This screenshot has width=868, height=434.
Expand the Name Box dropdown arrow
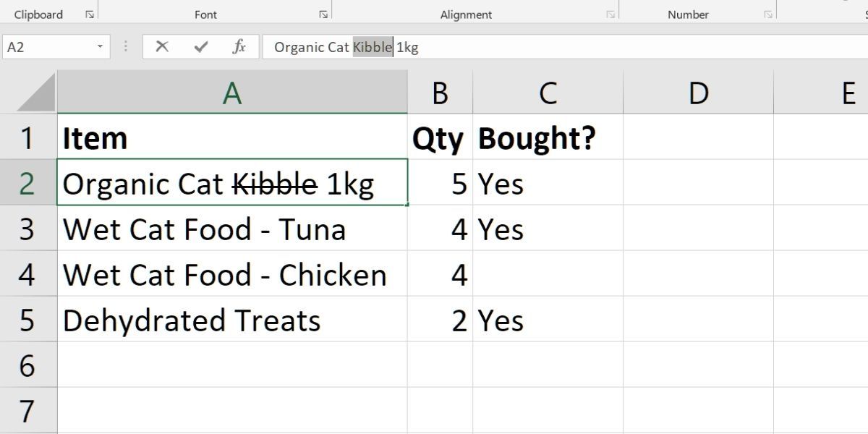pos(100,47)
